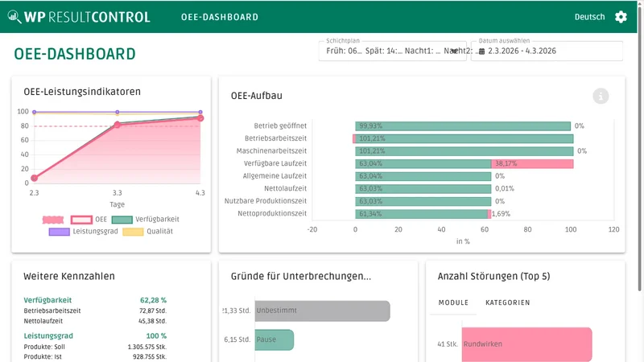
Task: Switch to the MODULE tab
Action: [453, 302]
